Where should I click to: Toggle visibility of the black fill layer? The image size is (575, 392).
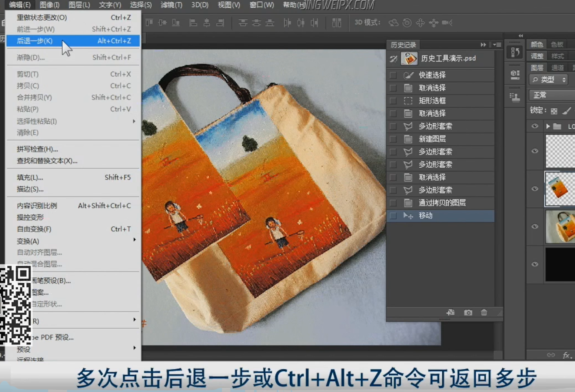pos(535,264)
